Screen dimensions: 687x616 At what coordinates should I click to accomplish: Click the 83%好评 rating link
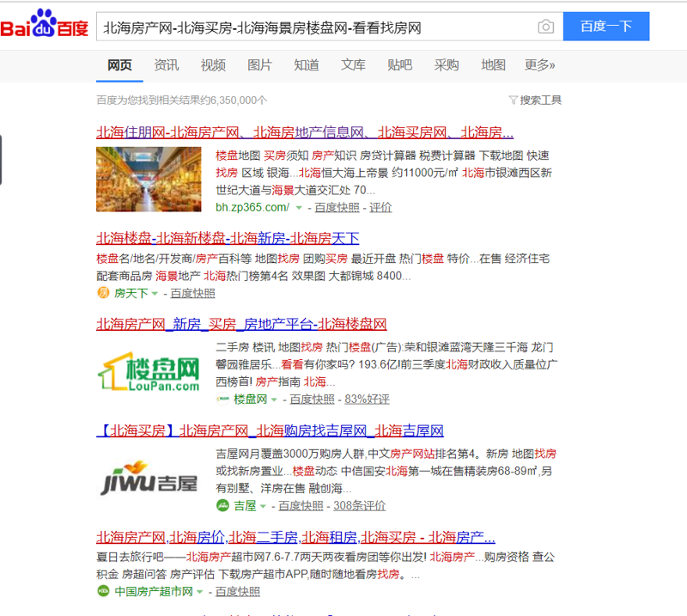pyautogui.click(x=368, y=399)
